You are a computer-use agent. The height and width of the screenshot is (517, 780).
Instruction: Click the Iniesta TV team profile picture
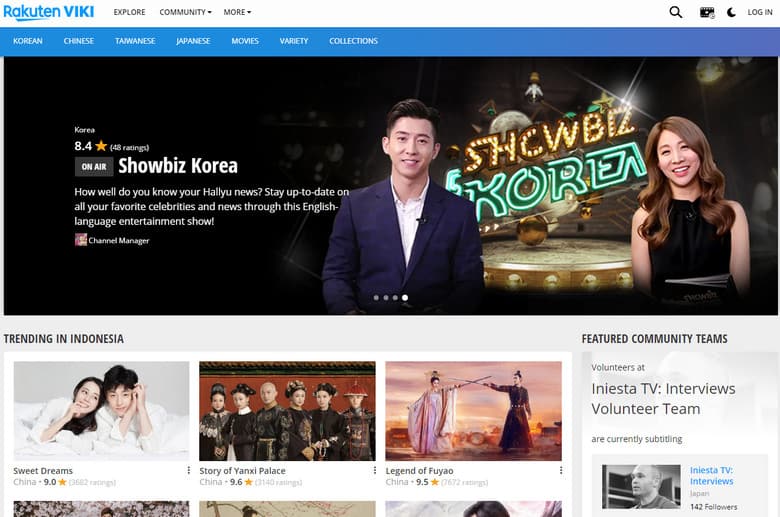641,486
